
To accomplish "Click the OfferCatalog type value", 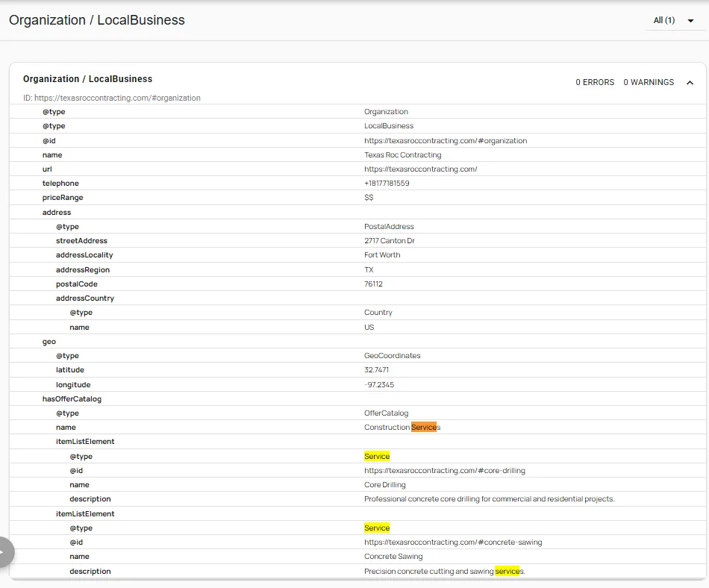I will click(x=386, y=413).
